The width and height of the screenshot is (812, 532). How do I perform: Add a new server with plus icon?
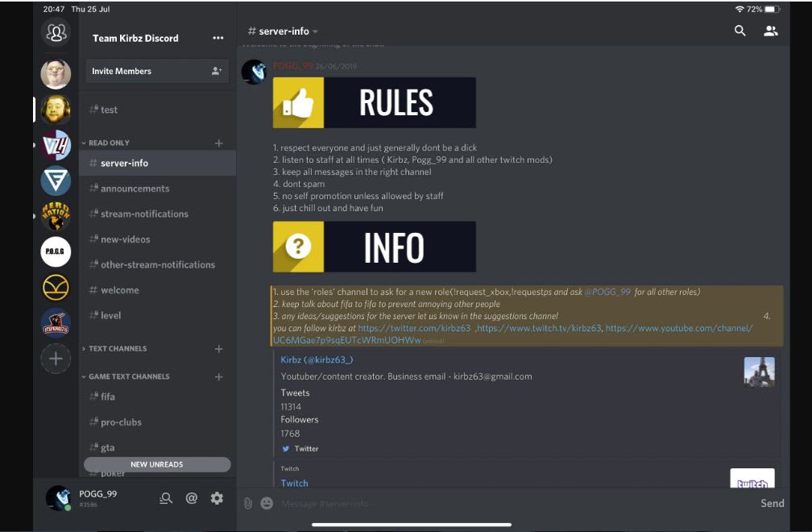(56, 359)
